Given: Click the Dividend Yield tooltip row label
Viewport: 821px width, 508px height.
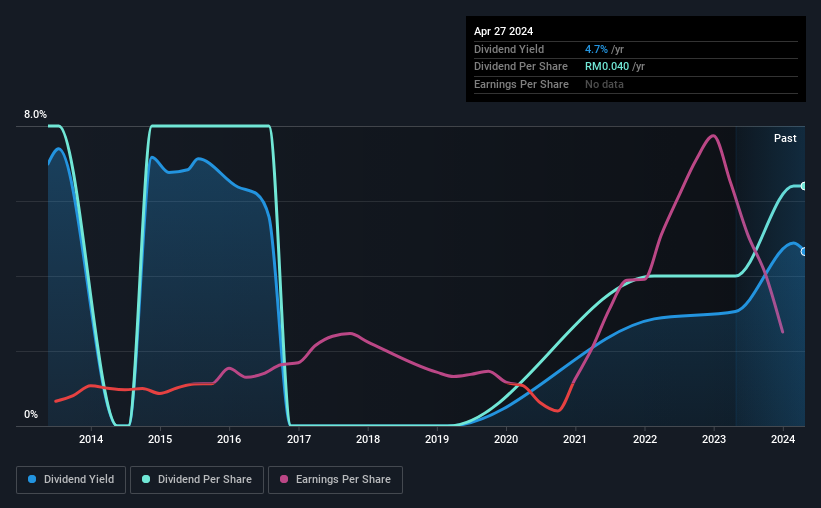Looking at the screenshot, I should (x=509, y=49).
